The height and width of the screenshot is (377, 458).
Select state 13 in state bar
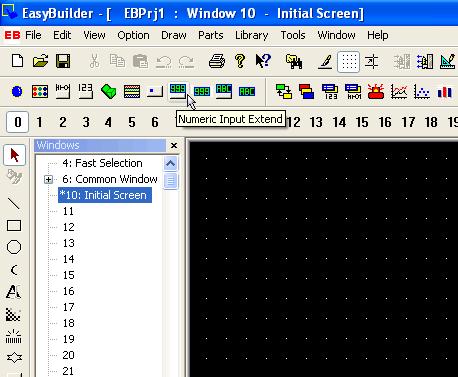point(316,122)
